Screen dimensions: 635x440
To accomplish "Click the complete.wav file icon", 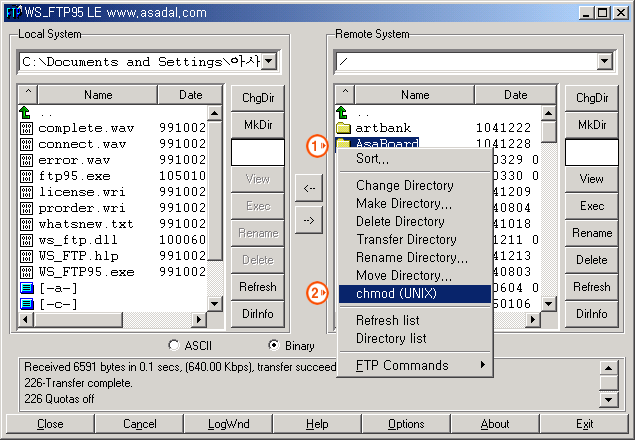I will pos(26,128).
